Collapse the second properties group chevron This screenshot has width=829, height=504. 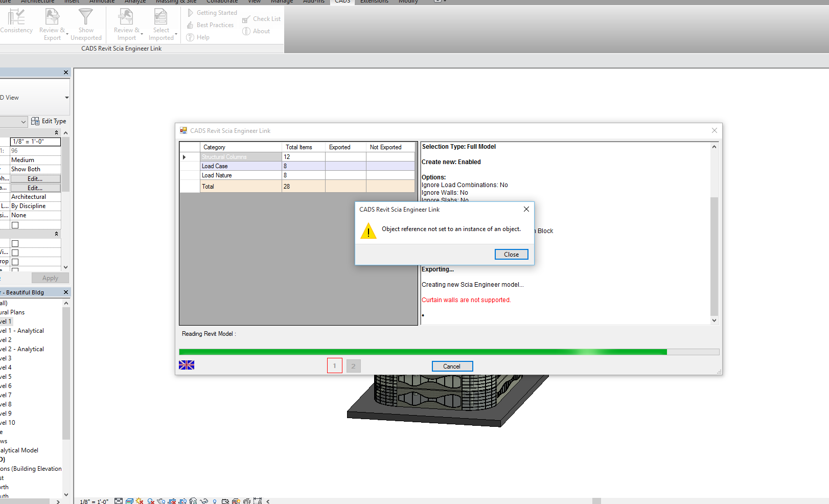(x=56, y=234)
